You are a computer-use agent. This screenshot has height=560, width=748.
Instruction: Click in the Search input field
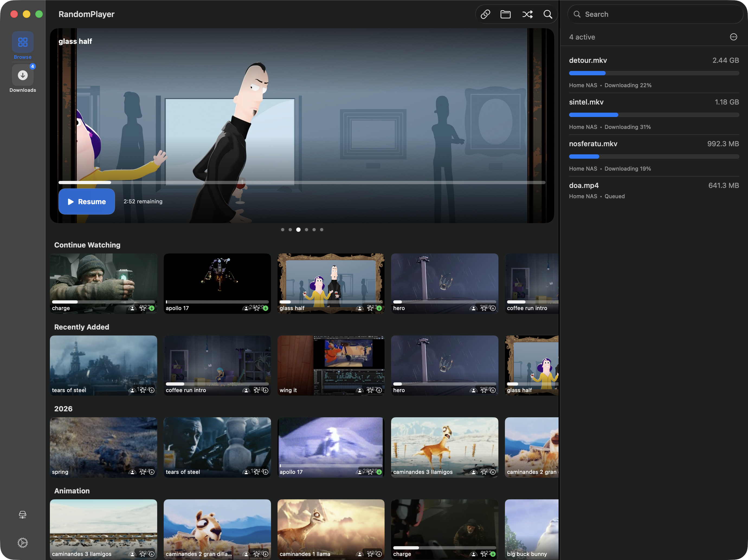point(655,14)
